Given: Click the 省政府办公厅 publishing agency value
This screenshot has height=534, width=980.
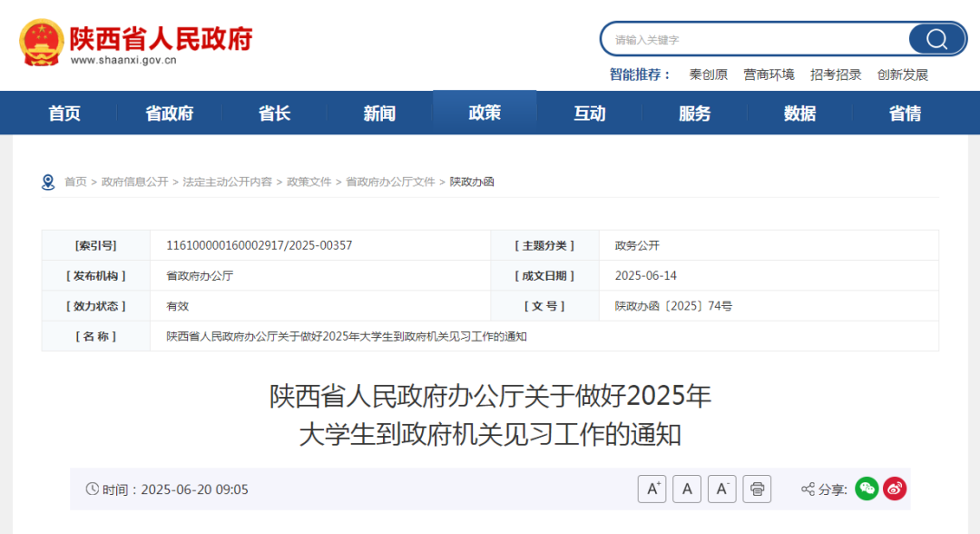Looking at the screenshot, I should point(200,276).
